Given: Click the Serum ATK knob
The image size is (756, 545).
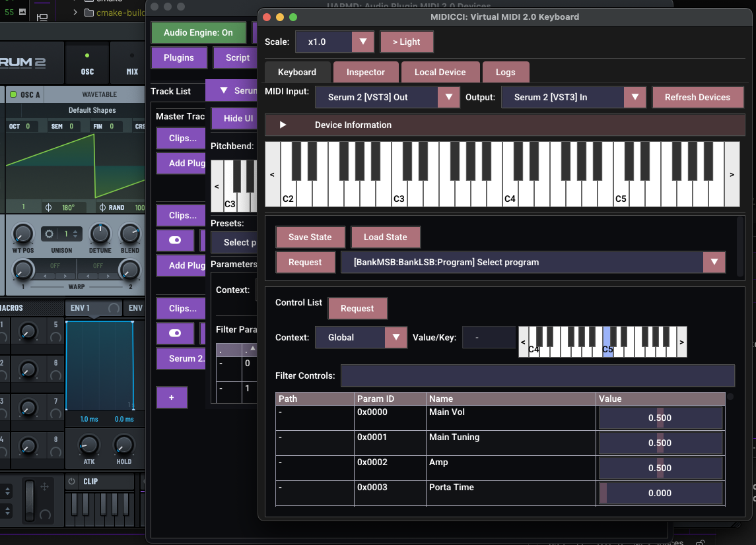Looking at the screenshot, I should [88, 445].
